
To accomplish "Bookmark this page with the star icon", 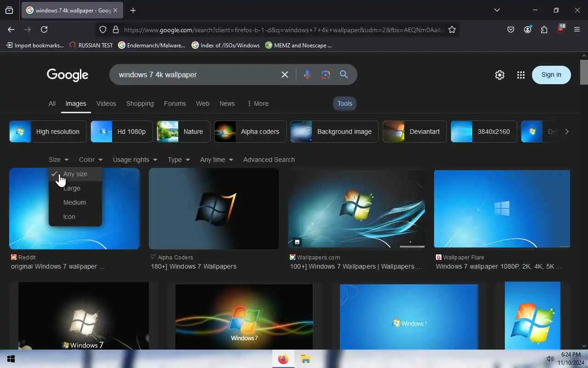I will coord(452,29).
